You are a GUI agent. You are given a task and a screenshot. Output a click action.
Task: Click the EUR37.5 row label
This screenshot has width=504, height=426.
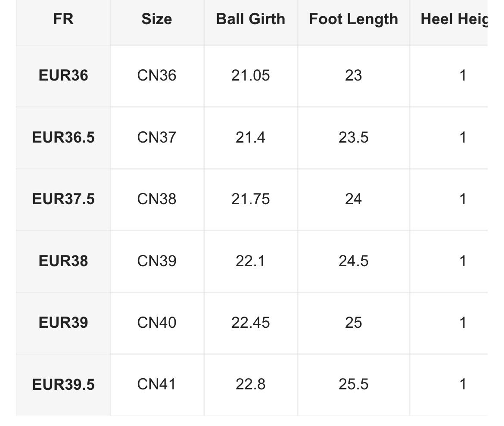pyautogui.click(x=63, y=199)
